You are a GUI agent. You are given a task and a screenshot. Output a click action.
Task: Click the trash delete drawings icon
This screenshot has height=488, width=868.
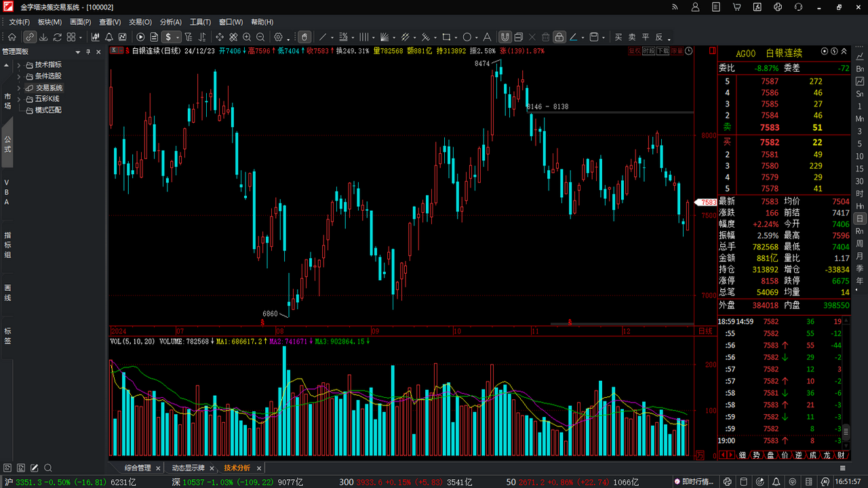point(545,37)
